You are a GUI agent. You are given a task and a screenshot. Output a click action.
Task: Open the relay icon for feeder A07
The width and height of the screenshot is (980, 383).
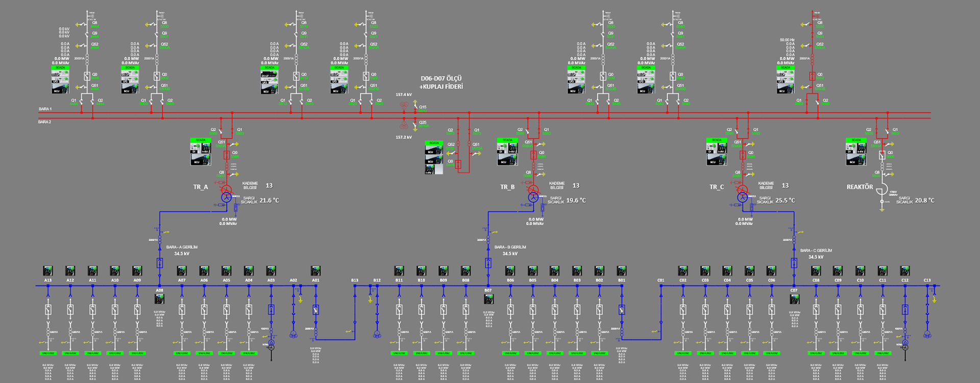pos(182,271)
